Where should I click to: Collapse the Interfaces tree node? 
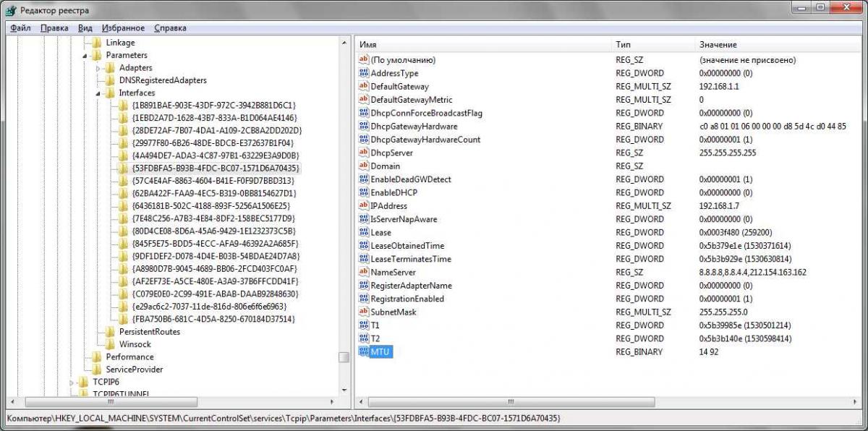click(x=98, y=93)
